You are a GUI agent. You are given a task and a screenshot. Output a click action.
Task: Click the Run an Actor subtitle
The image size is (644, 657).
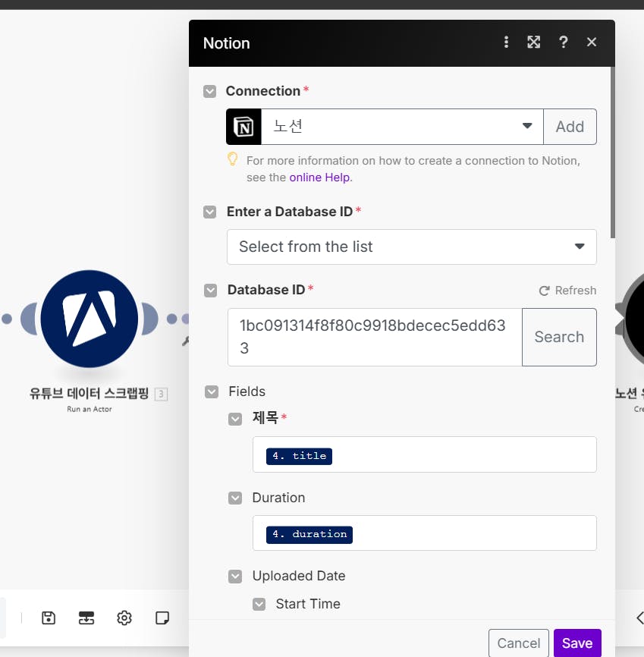pos(90,410)
